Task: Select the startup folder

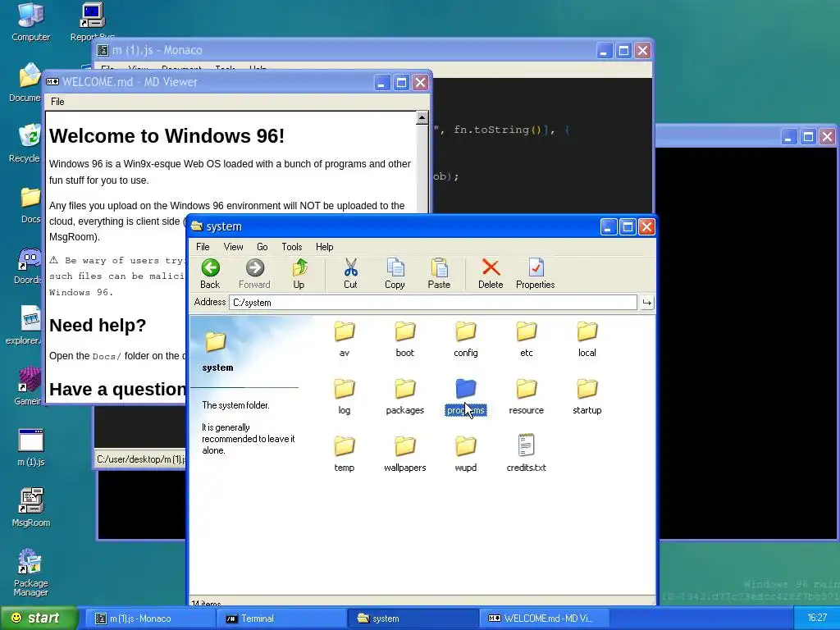Action: [x=587, y=396]
